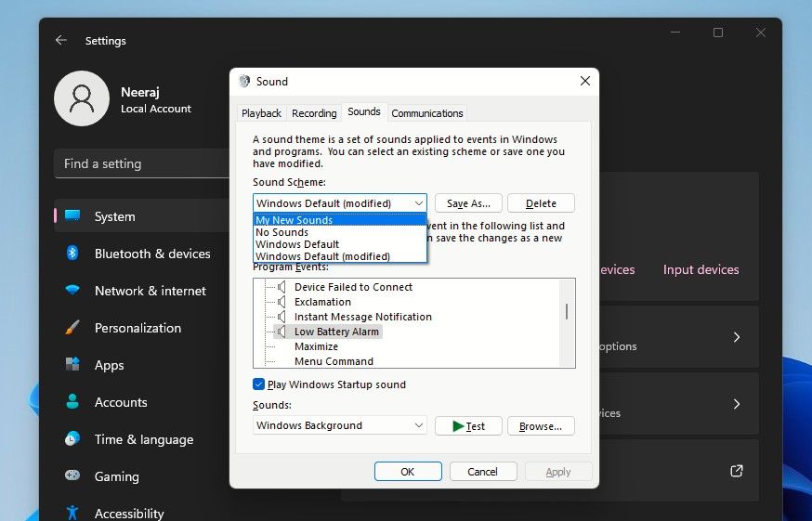Choose Windows Default (modified) in list
The width and height of the screenshot is (812, 521).
340,256
